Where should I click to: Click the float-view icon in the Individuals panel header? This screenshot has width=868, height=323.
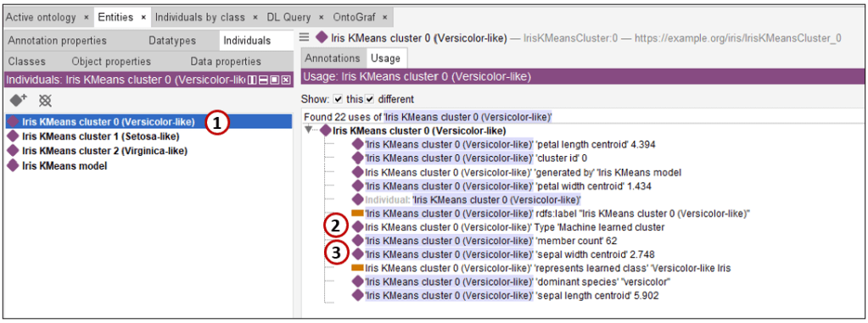coord(275,81)
